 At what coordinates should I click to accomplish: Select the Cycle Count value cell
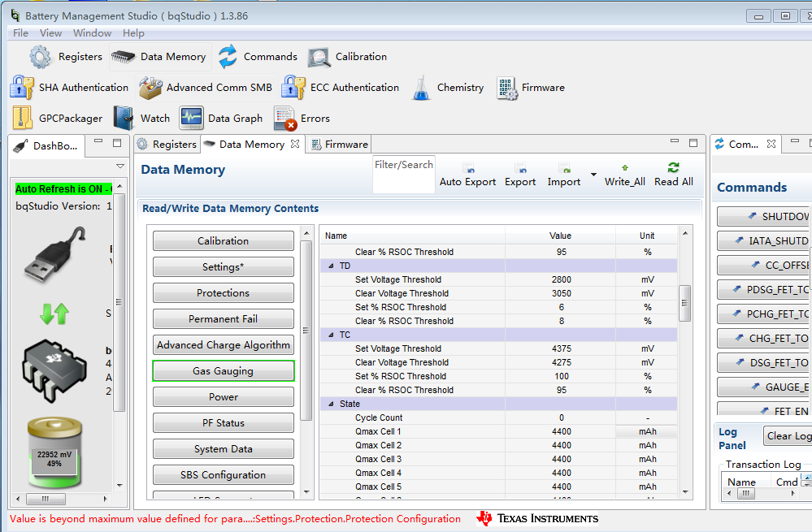[561, 417]
